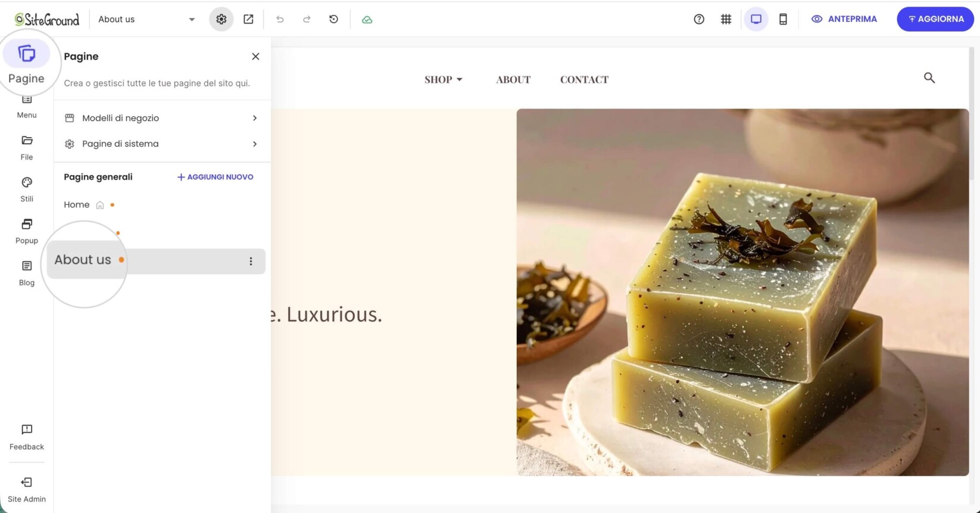
Task: Click the Luxurious heading text
Action: point(327,314)
